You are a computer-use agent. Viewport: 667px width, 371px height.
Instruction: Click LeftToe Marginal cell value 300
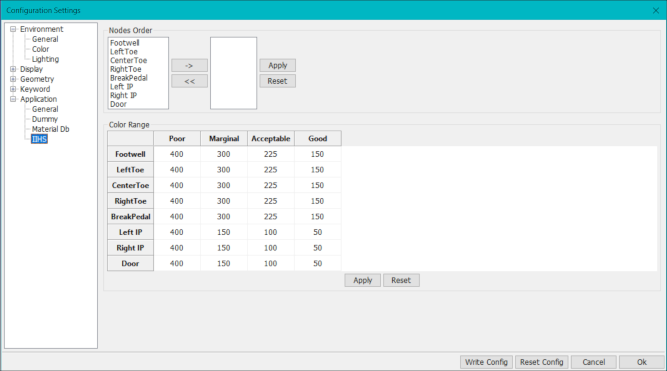(224, 170)
